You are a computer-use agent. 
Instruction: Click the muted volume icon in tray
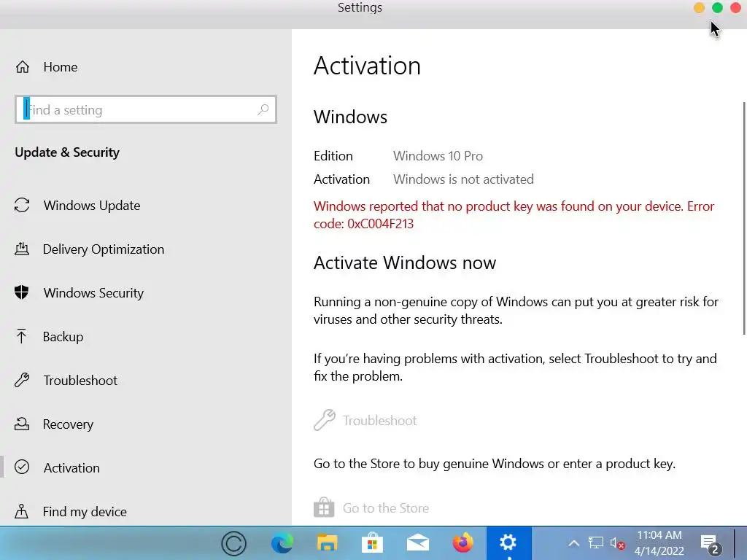coord(617,543)
